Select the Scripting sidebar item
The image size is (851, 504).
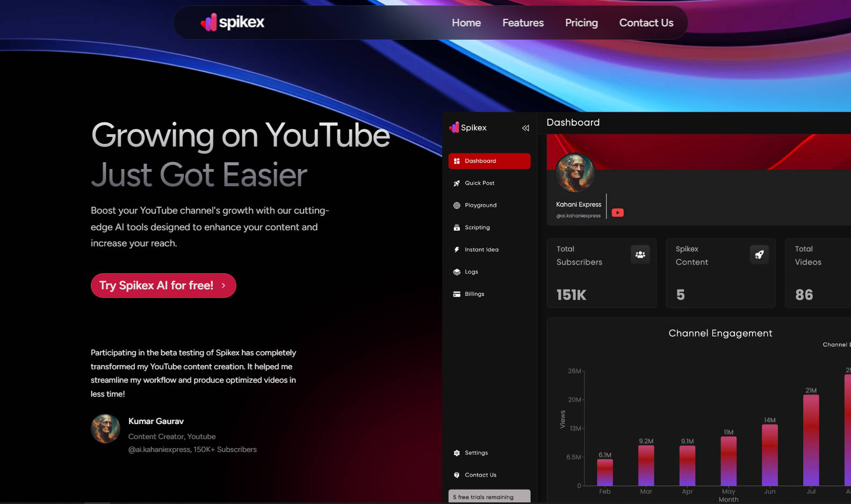point(477,228)
